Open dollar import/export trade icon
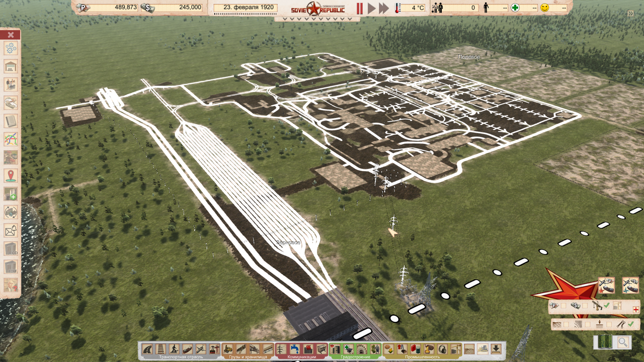The image size is (644, 362). coord(630,285)
